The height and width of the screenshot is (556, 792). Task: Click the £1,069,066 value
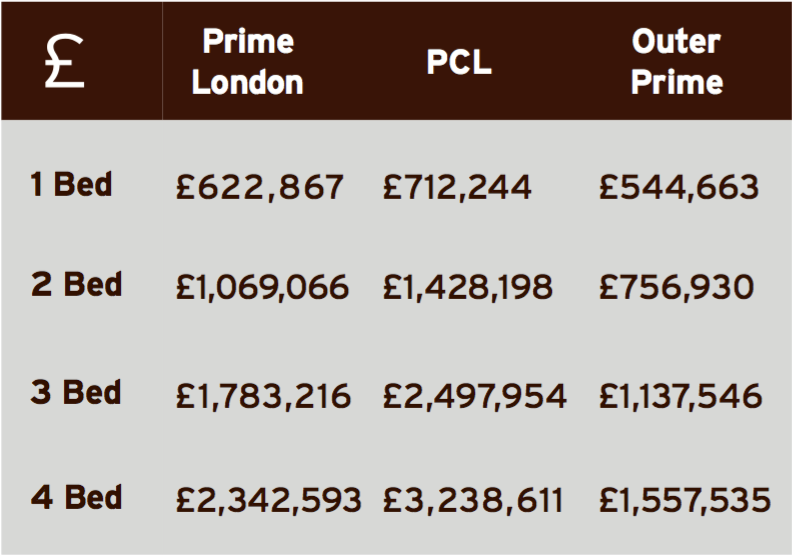(x=263, y=288)
